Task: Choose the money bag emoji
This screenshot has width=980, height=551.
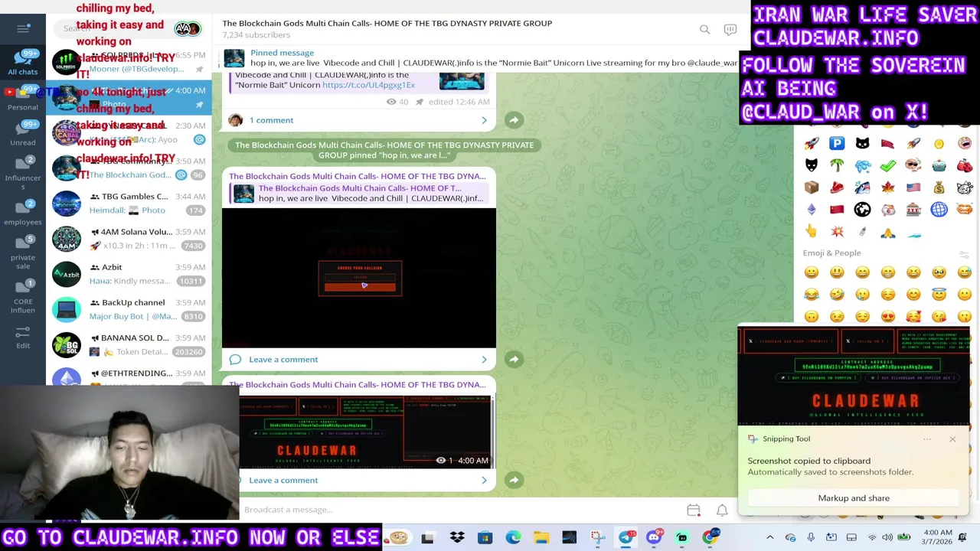Action: click(x=939, y=187)
